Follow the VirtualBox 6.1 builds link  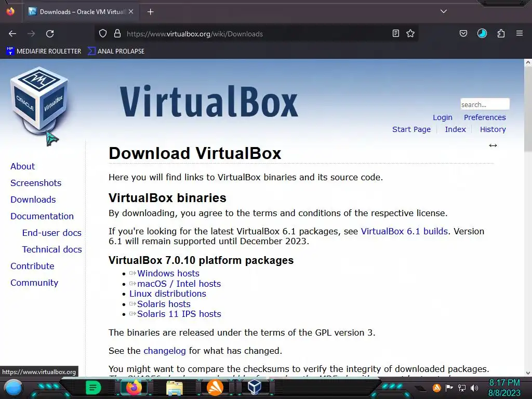coord(404,231)
